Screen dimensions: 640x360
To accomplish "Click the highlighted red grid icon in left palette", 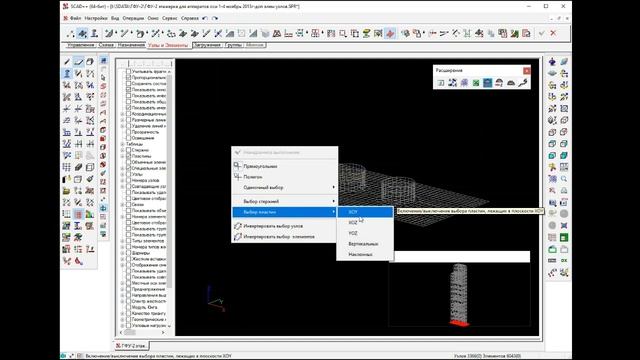I will pyautogui.click(x=78, y=214).
